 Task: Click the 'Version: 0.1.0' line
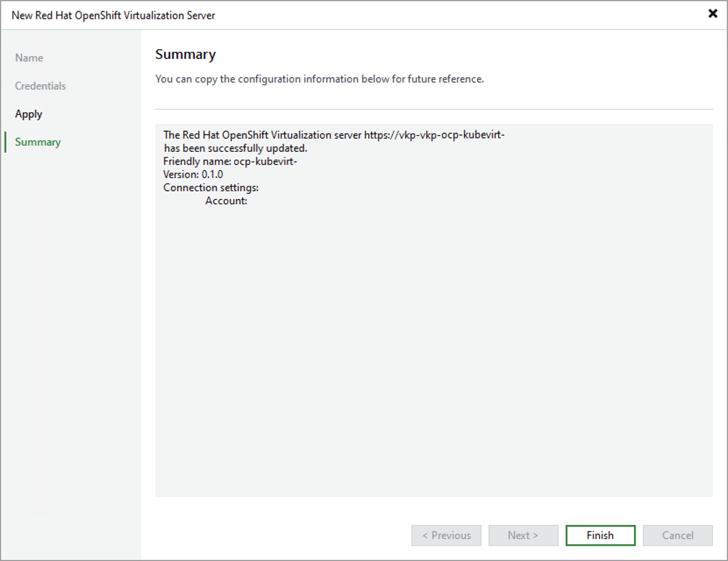click(193, 174)
